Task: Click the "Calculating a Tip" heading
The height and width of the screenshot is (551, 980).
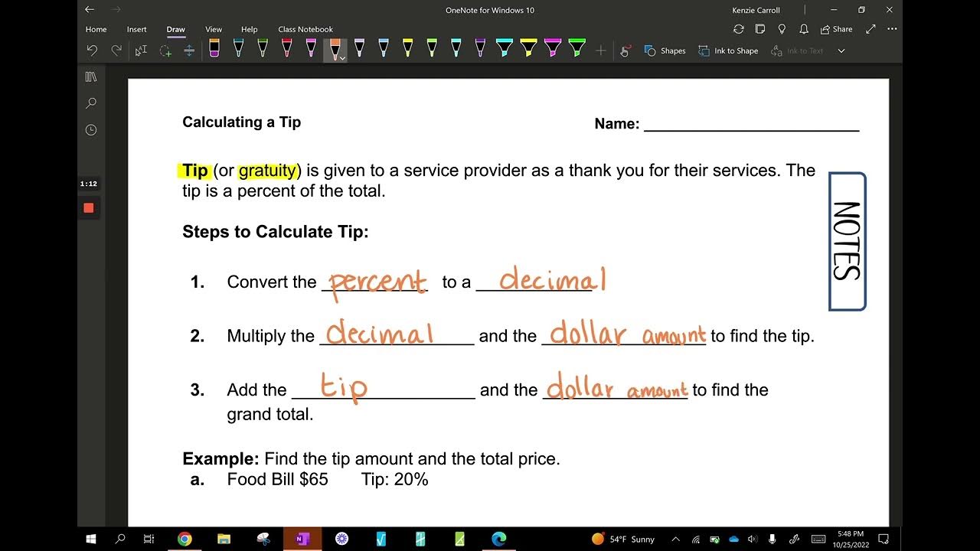Action: (242, 122)
